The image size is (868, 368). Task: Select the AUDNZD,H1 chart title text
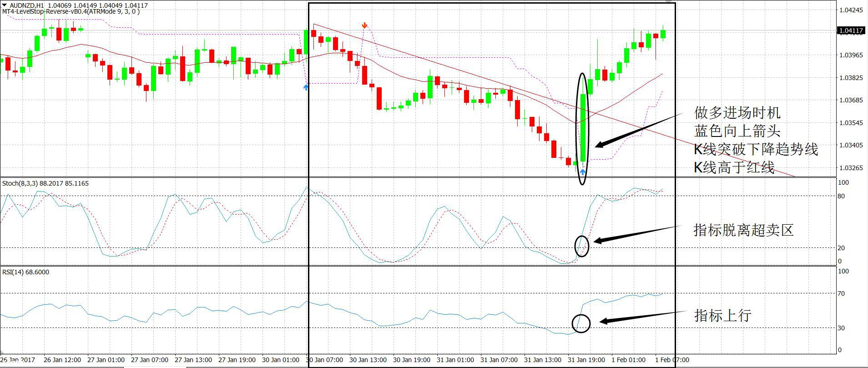(27, 5)
